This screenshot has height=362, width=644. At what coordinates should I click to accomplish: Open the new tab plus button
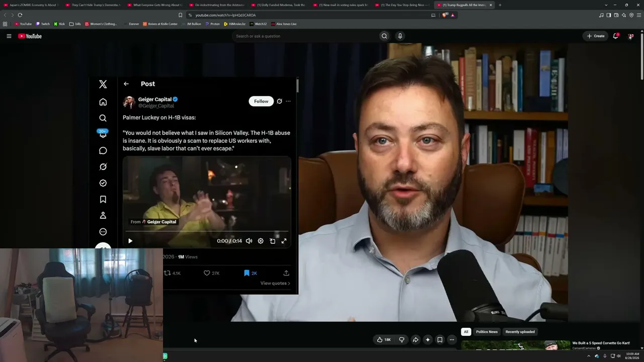click(x=500, y=5)
